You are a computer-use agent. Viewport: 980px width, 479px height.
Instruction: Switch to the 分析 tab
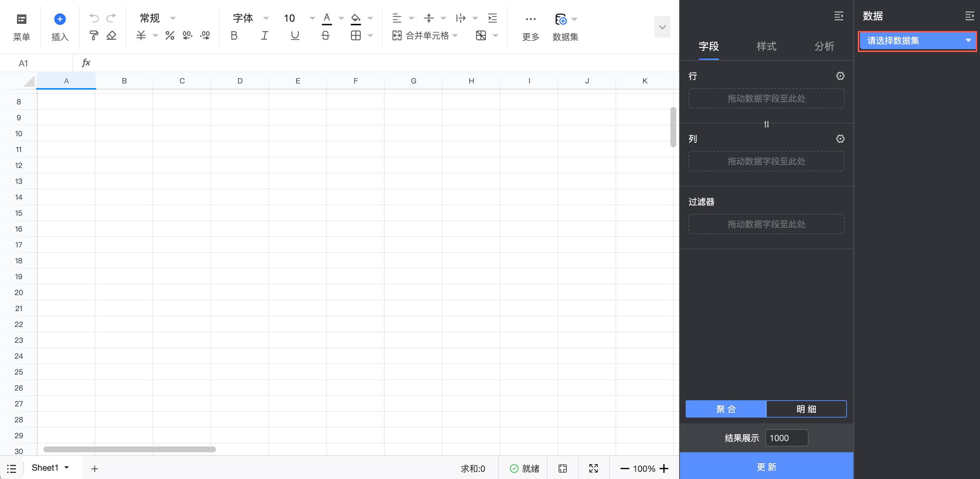coord(824,46)
